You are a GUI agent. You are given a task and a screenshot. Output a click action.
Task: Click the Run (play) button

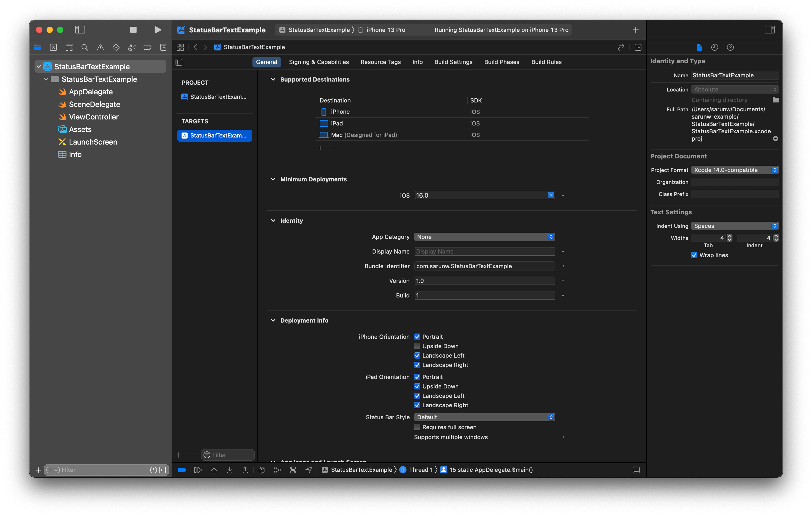157,30
